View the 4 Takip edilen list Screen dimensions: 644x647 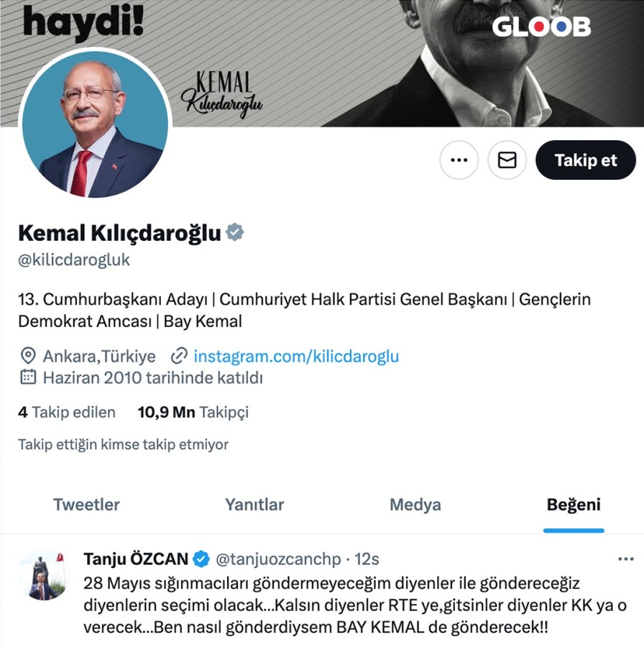tap(67, 412)
